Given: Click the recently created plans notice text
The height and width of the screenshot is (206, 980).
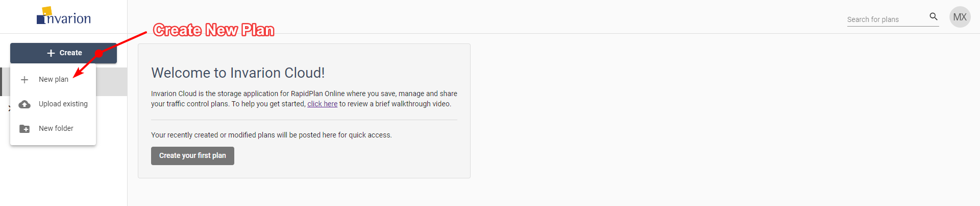Looking at the screenshot, I should click(272, 135).
